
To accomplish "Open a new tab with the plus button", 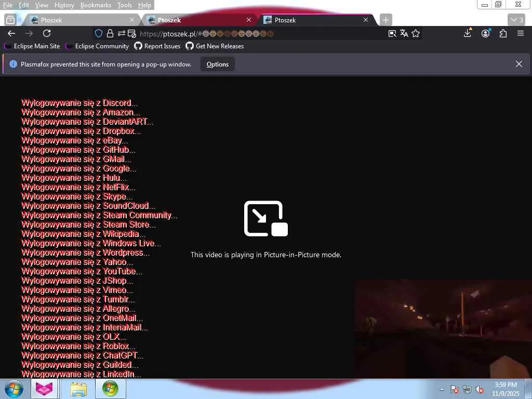I will pos(386,20).
